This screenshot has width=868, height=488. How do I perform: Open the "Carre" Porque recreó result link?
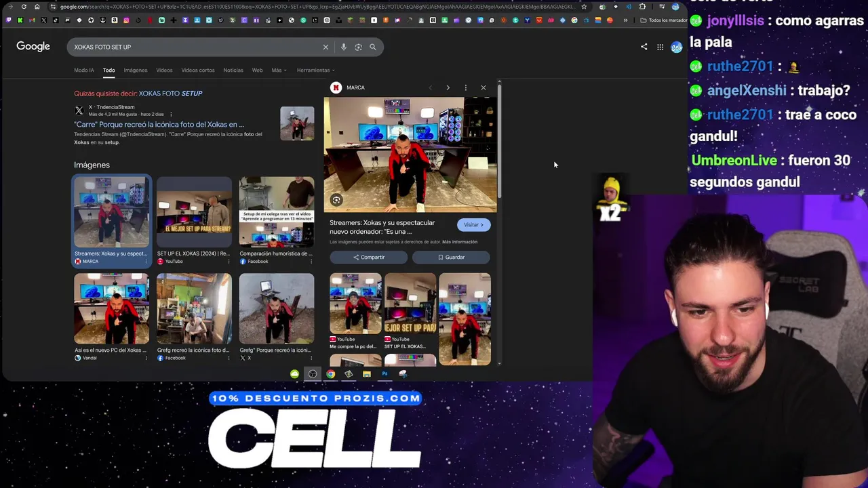159,125
